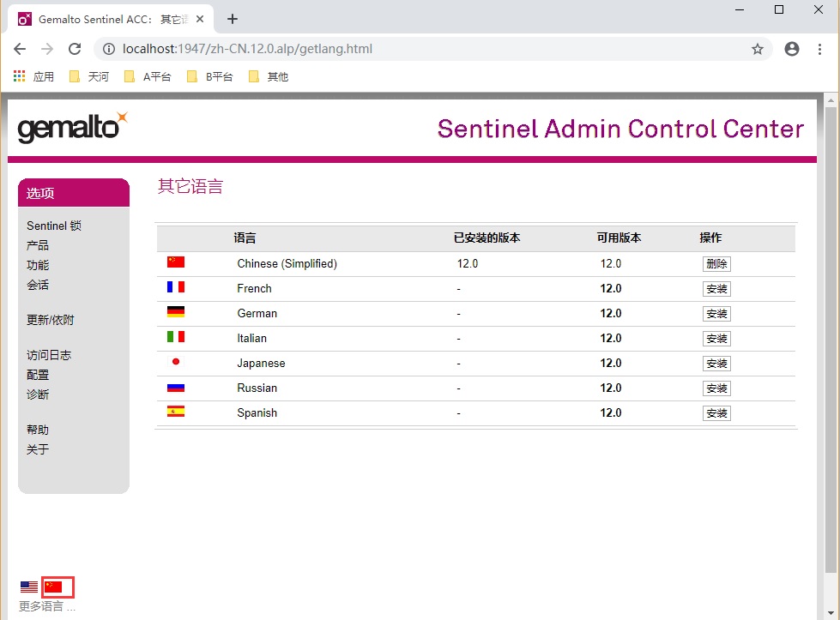Reload the page with refresh icon

click(x=75, y=49)
